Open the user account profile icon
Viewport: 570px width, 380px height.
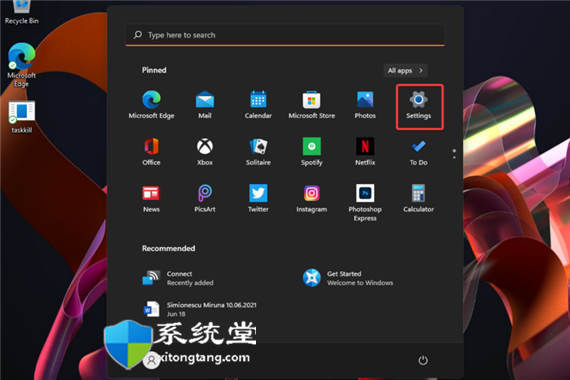coord(151,360)
